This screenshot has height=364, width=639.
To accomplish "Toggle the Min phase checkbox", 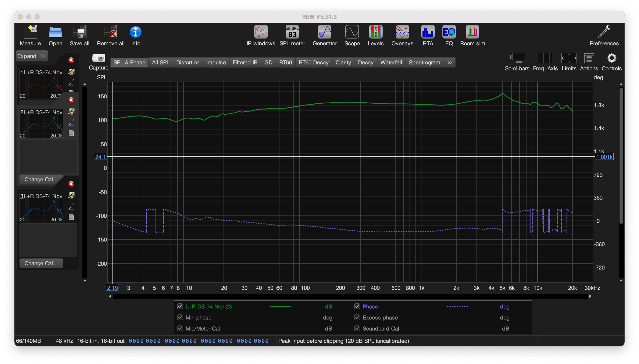I will pos(180,318).
